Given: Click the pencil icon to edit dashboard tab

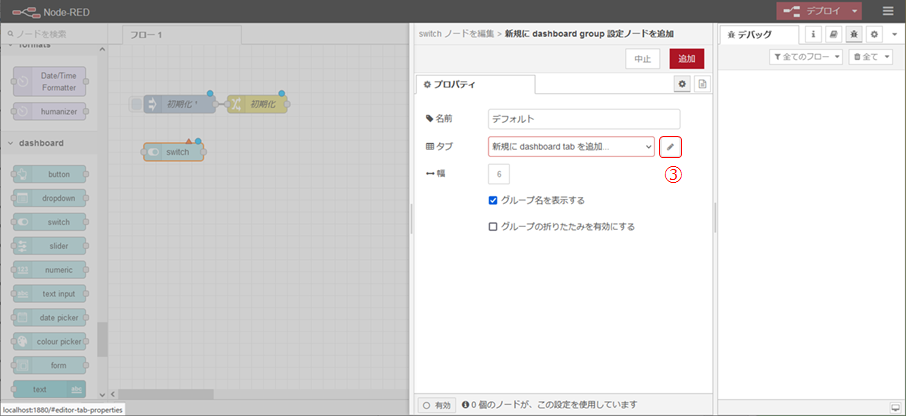Looking at the screenshot, I should point(671,147).
